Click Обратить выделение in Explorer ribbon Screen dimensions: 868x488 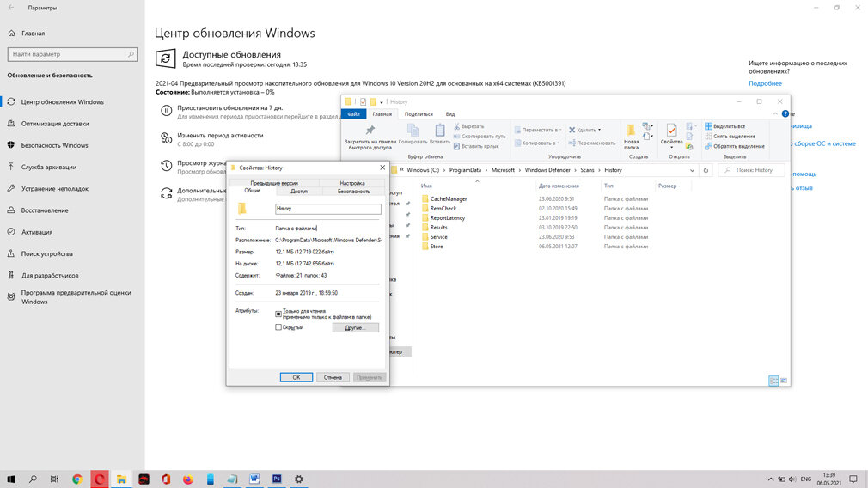coord(735,146)
